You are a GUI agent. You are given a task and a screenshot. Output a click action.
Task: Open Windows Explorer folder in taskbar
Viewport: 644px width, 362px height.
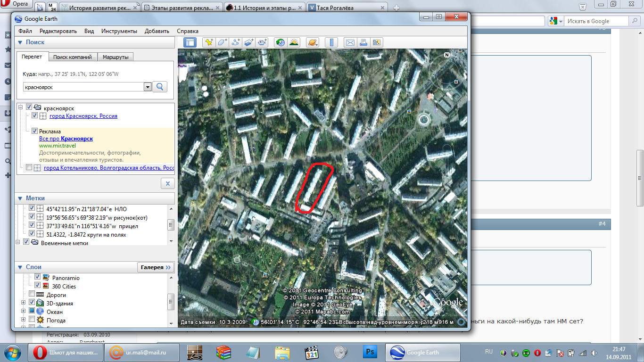pyautogui.click(x=282, y=353)
